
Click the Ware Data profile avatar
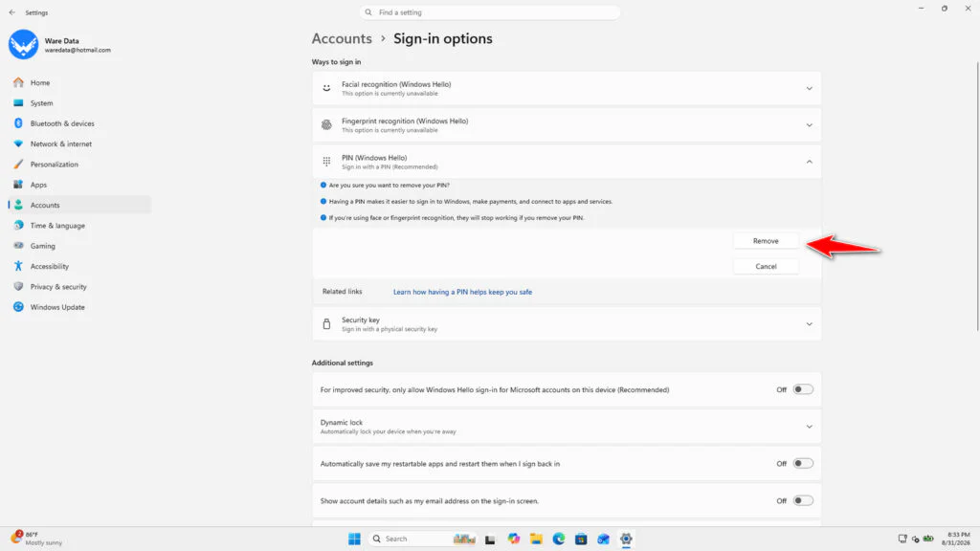coord(23,44)
